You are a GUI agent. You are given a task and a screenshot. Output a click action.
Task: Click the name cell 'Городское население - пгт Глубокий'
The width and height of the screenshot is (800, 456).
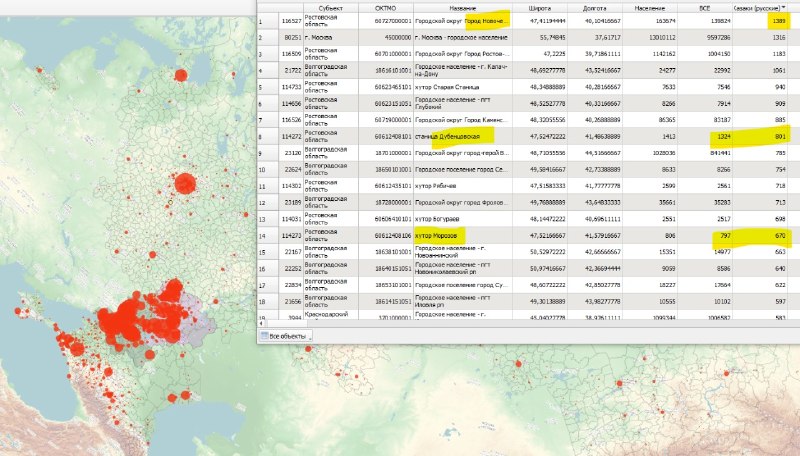click(x=463, y=104)
